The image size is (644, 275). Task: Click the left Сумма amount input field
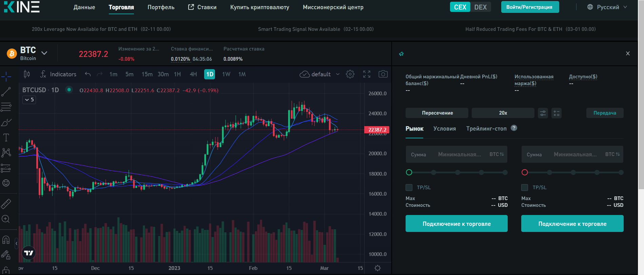point(456,154)
